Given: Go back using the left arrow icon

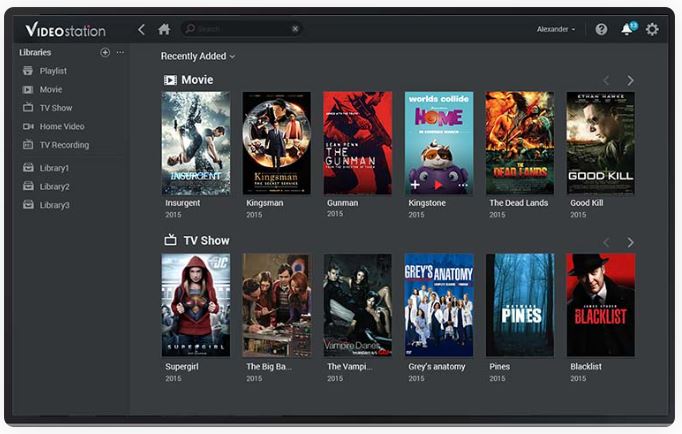Looking at the screenshot, I should click(141, 29).
